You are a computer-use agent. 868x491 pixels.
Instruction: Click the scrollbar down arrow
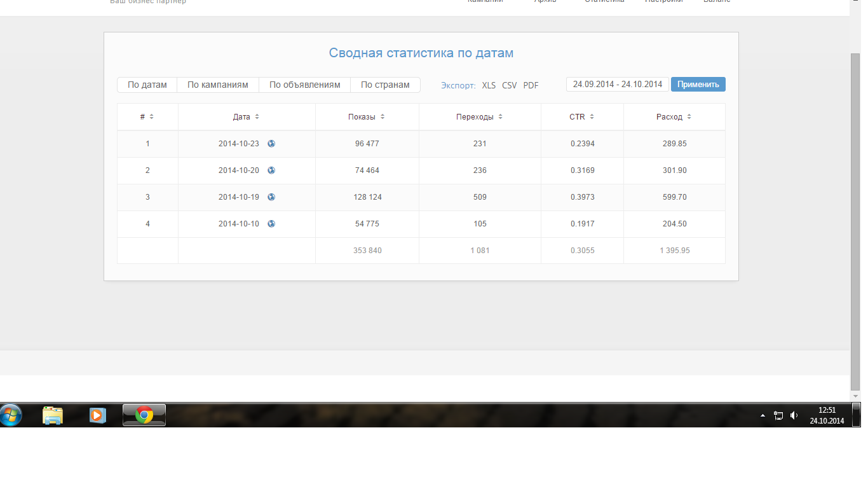tap(855, 396)
